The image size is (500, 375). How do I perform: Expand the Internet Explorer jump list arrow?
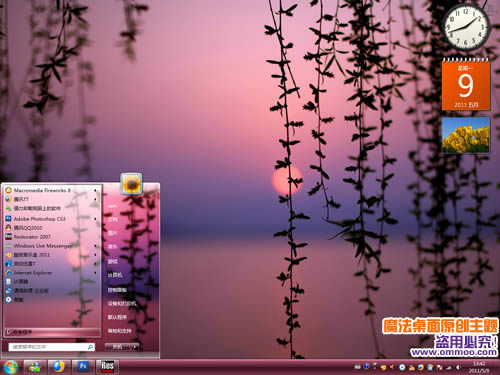pyautogui.click(x=95, y=273)
